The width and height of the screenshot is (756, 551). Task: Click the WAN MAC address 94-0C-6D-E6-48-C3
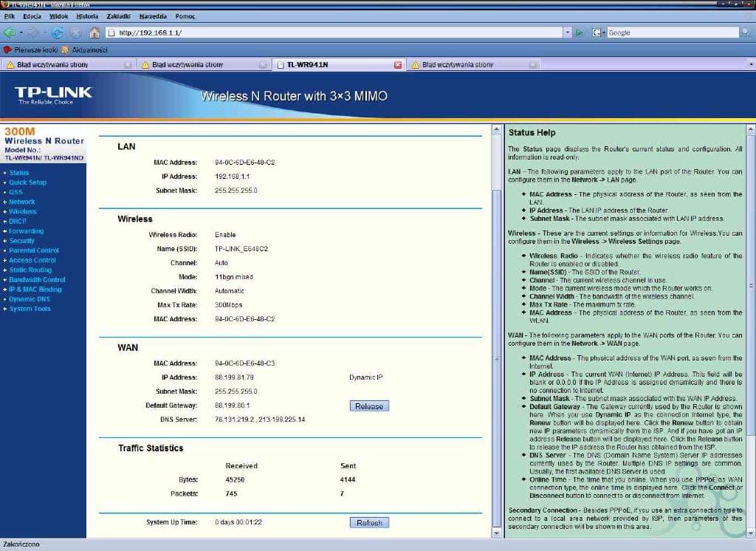coord(245,363)
